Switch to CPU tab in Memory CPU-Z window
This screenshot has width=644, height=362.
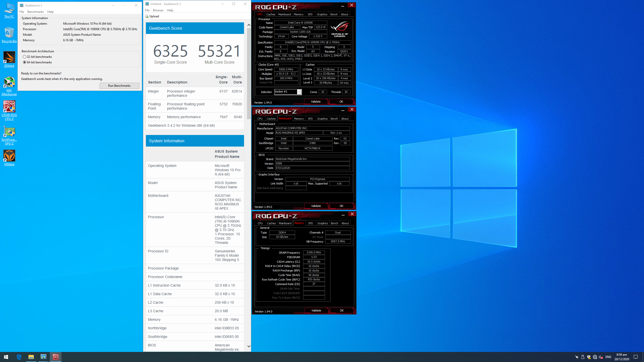pos(260,223)
